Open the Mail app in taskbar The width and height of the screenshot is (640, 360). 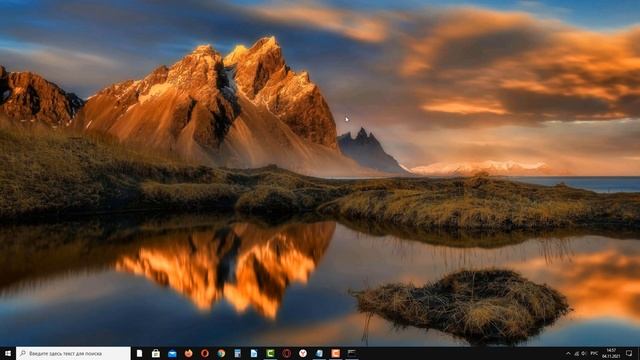(x=172, y=353)
